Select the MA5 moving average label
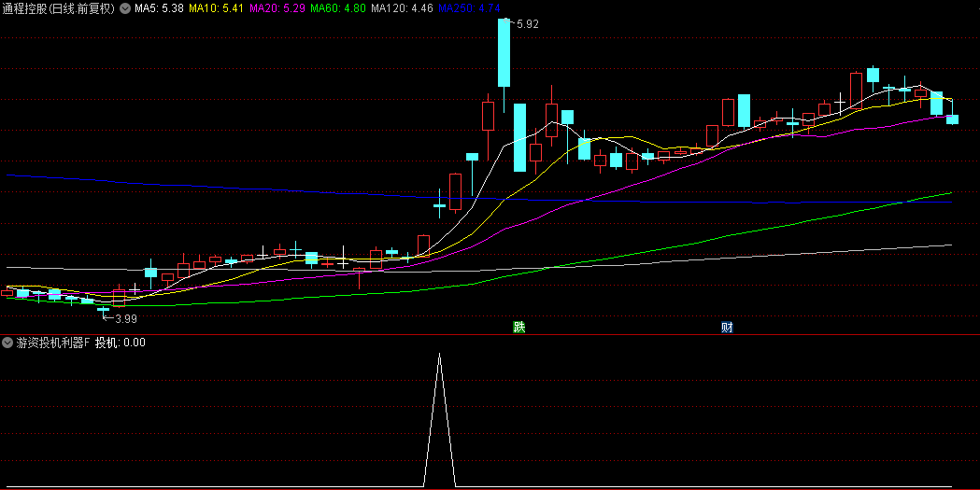Image resolution: width=980 pixels, height=490 pixels. [159, 8]
